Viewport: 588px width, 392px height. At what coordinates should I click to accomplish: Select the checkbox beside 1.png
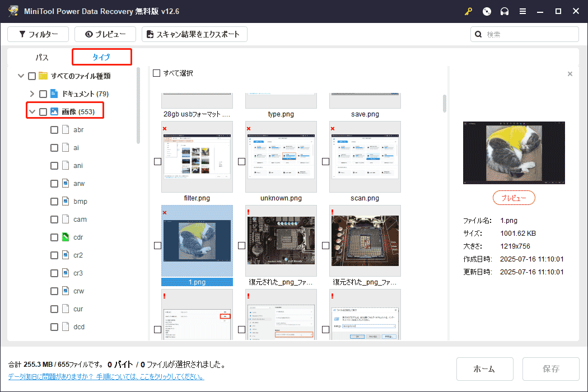[x=157, y=245]
